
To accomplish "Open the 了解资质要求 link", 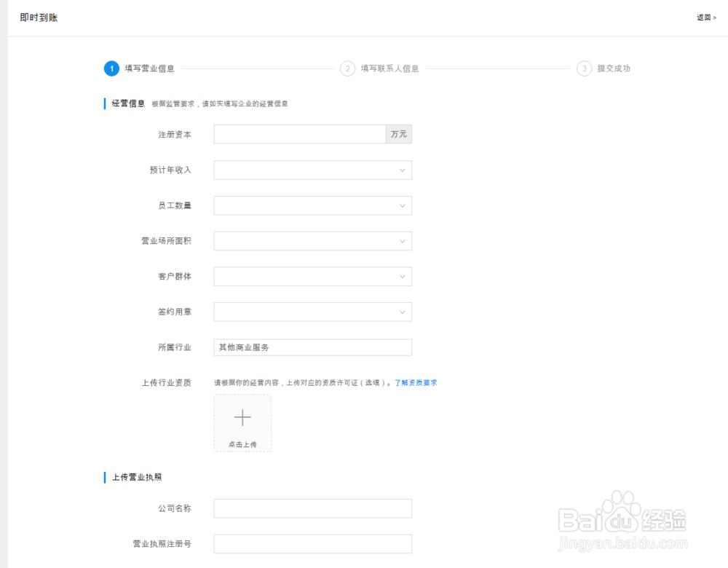I will point(416,382).
